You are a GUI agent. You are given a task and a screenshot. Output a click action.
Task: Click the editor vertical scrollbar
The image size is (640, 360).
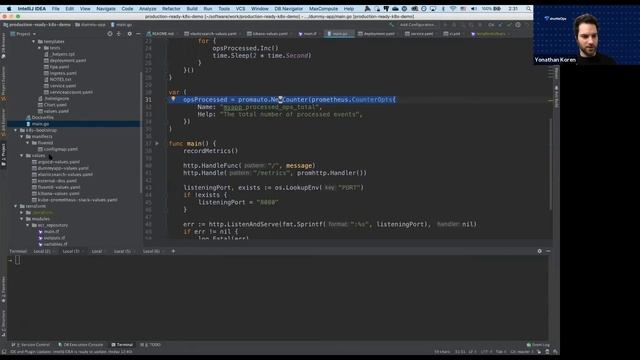(551, 163)
